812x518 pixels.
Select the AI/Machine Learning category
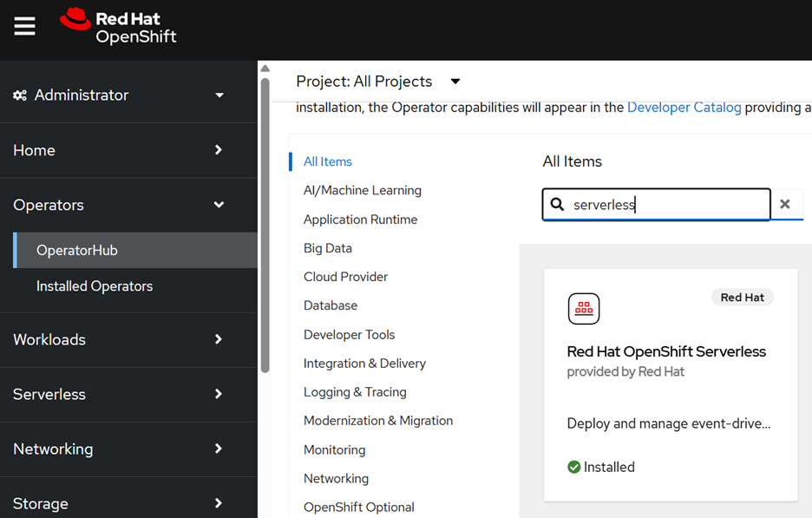(x=361, y=190)
